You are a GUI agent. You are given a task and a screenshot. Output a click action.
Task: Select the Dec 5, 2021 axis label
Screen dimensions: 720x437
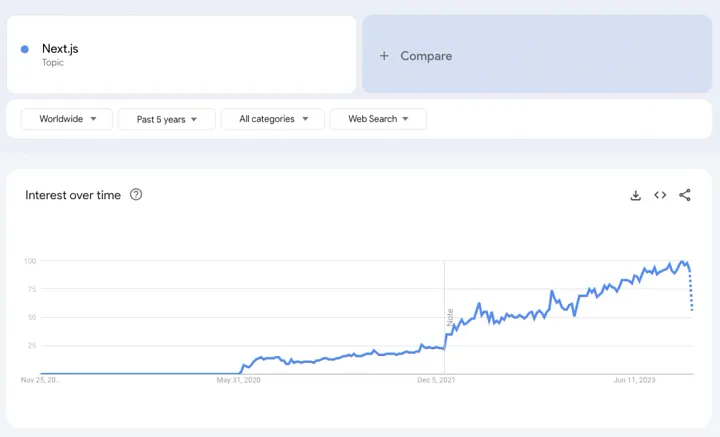click(437, 380)
